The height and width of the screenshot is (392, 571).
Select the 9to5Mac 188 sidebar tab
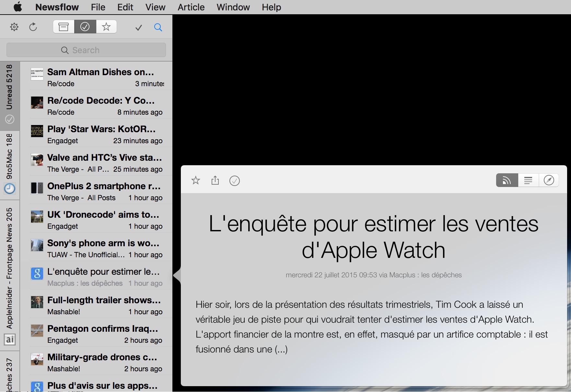pyautogui.click(x=10, y=165)
